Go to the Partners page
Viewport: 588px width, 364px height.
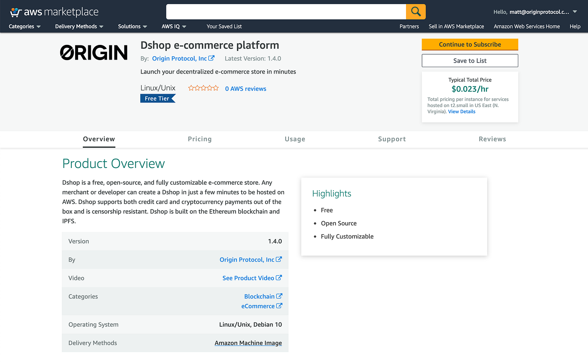pyautogui.click(x=409, y=26)
